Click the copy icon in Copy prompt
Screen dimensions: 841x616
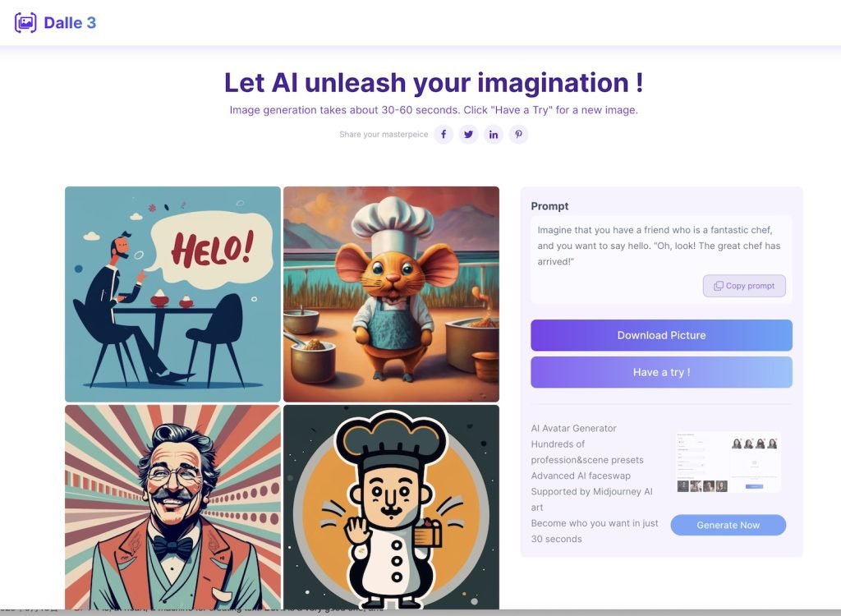coord(718,286)
